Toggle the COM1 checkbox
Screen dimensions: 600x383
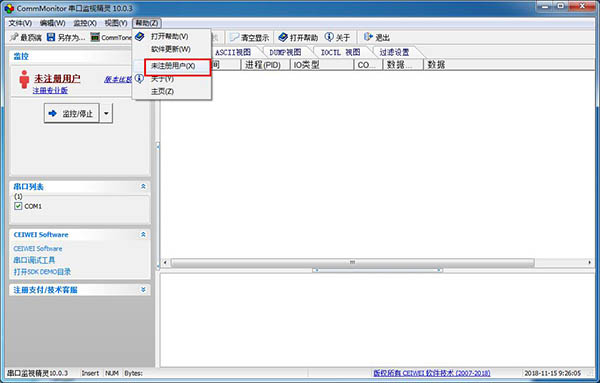[x=18, y=206]
